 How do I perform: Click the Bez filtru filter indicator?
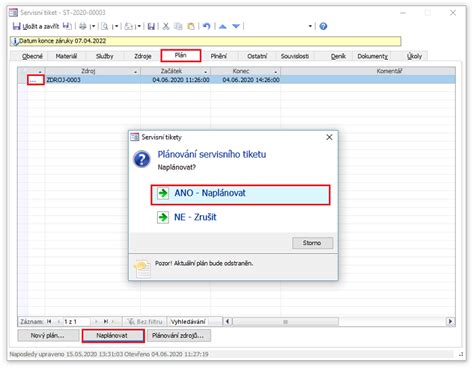click(145, 322)
